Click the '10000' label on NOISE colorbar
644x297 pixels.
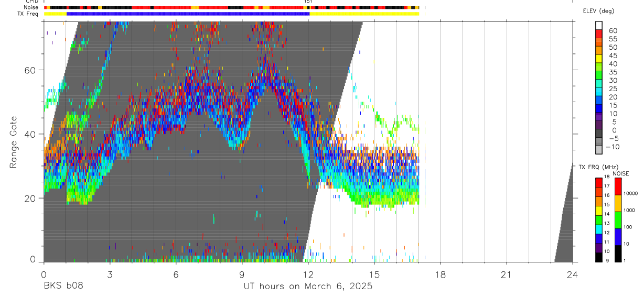click(x=630, y=193)
